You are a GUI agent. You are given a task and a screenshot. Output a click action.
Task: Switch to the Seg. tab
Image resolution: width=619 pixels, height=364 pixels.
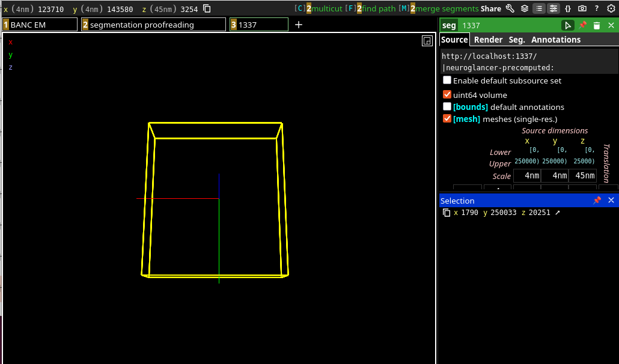pos(517,40)
